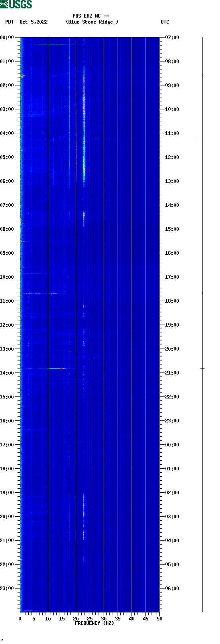Viewport: 220px width, 644px height.
Task: Click the 5 Hz frequency axis label
Action: click(x=34, y=619)
